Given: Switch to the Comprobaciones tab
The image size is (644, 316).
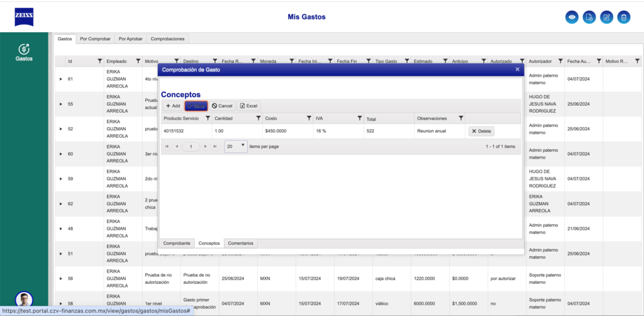Looking at the screenshot, I should (x=167, y=38).
